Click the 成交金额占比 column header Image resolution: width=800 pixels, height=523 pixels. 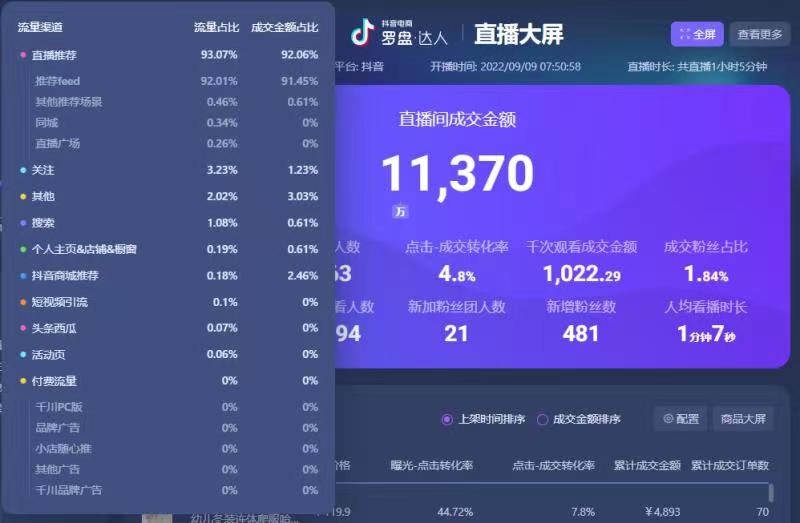coord(285,27)
